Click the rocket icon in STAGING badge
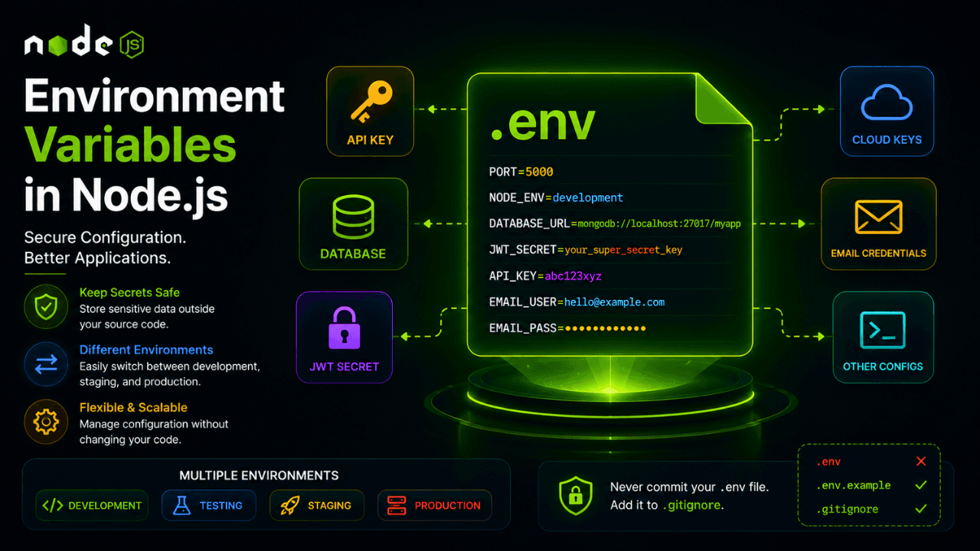Screen dimensions: 980x551 click(289, 505)
